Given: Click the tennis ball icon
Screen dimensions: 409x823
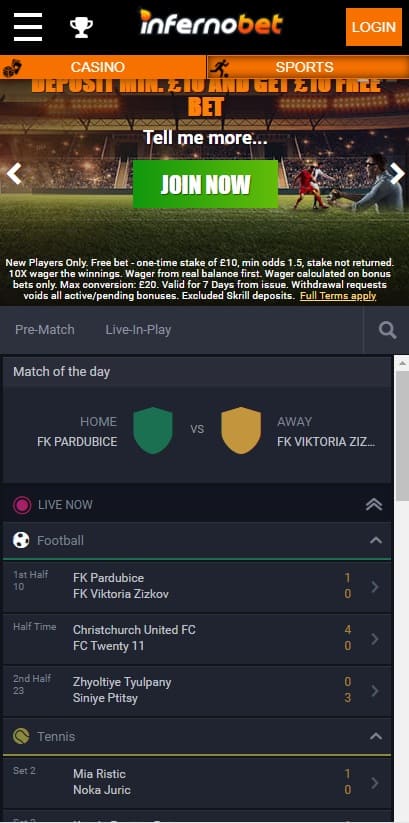Looking at the screenshot, I should (x=21, y=736).
